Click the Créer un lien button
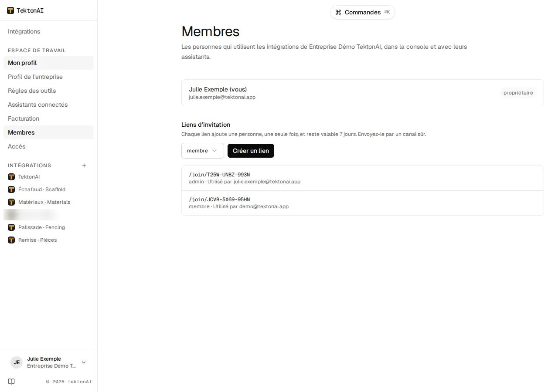Viewport: 558px width, 392px height. pyautogui.click(x=251, y=151)
